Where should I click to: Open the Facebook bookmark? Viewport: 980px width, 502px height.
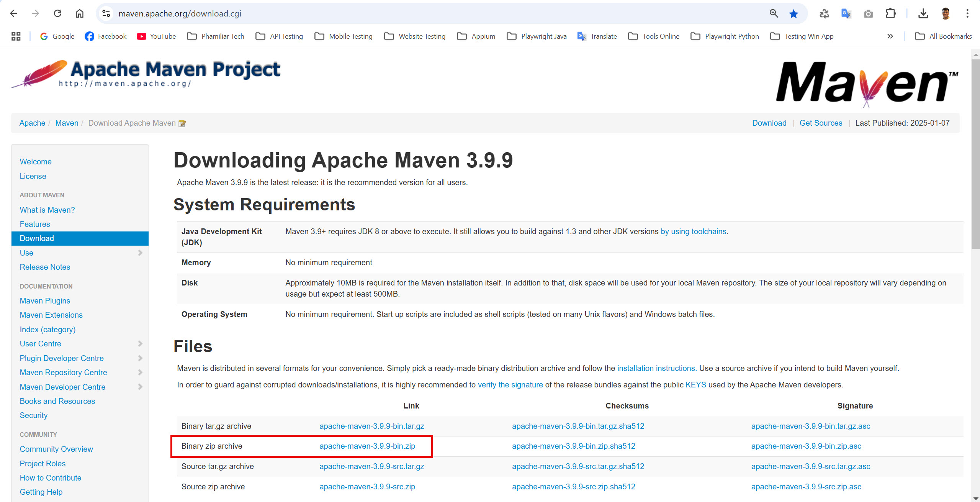click(x=106, y=36)
